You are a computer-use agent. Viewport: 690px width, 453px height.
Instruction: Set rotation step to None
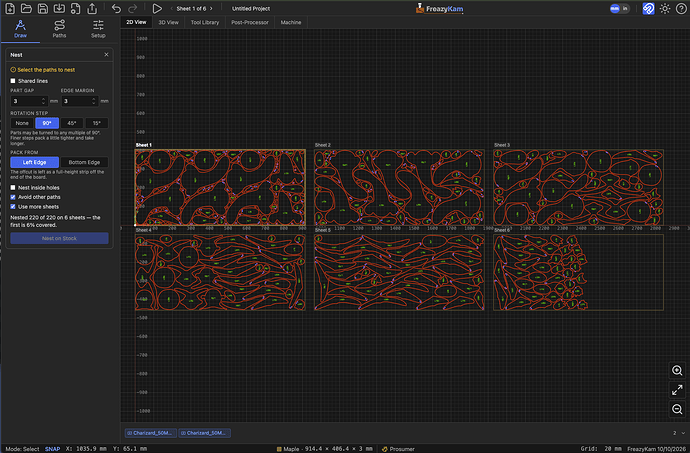tap(22, 123)
